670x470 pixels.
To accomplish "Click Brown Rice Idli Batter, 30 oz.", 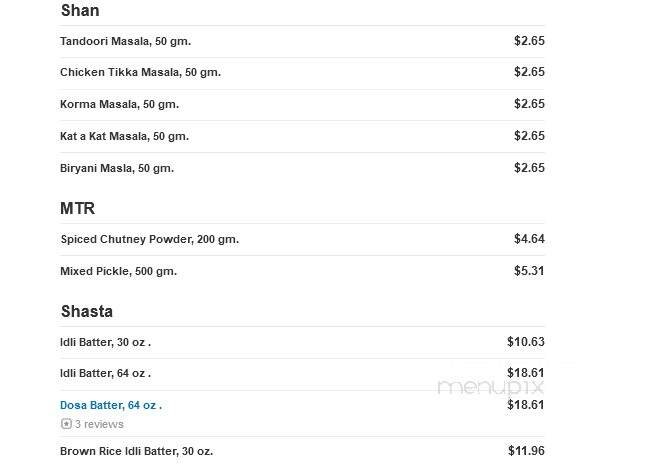I will (x=136, y=451).
